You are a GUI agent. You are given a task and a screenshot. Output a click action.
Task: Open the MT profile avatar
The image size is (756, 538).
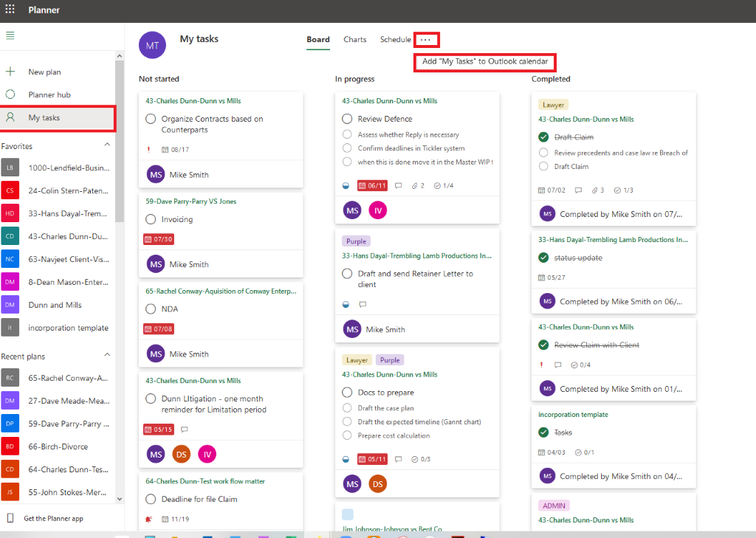pyautogui.click(x=152, y=45)
